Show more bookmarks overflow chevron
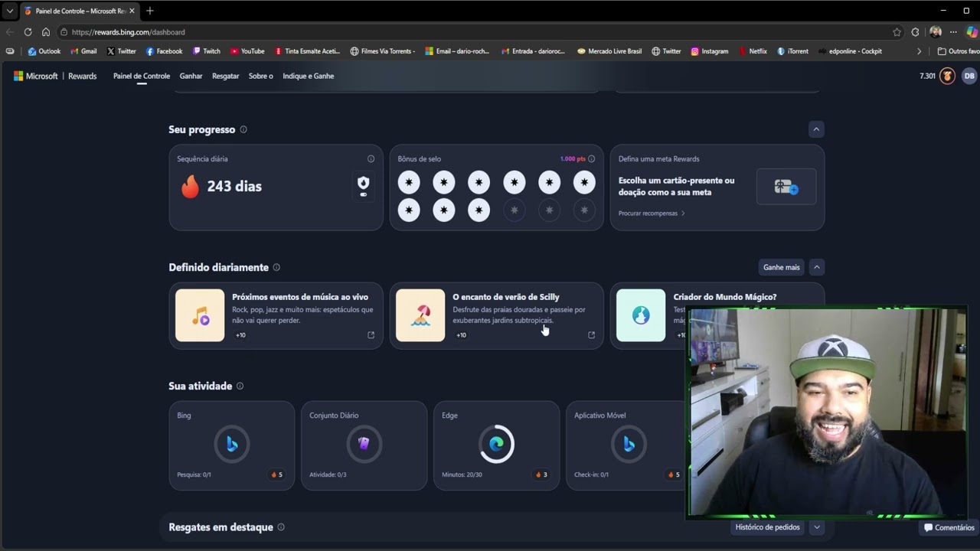 click(x=919, y=51)
